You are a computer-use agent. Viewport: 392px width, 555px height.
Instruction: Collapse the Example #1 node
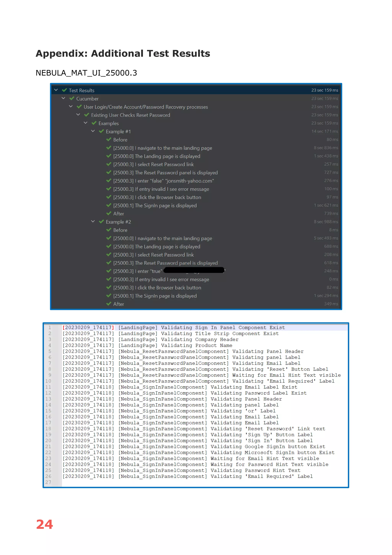click(x=93, y=131)
